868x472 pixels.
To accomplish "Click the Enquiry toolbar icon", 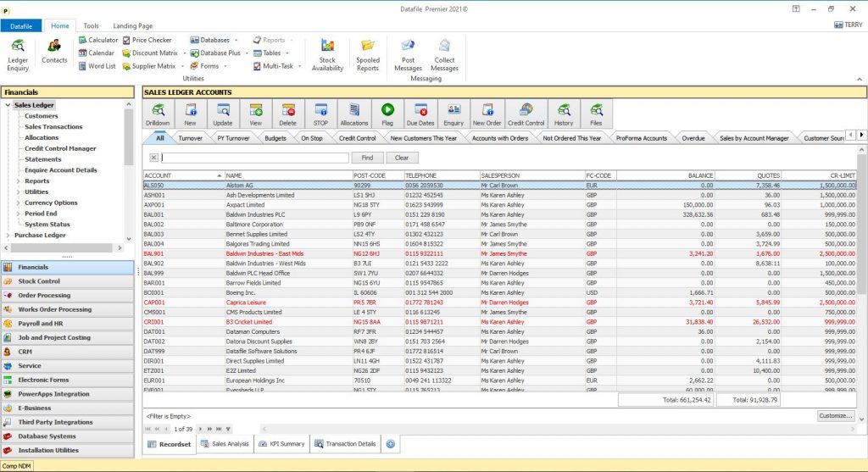I will (x=453, y=114).
